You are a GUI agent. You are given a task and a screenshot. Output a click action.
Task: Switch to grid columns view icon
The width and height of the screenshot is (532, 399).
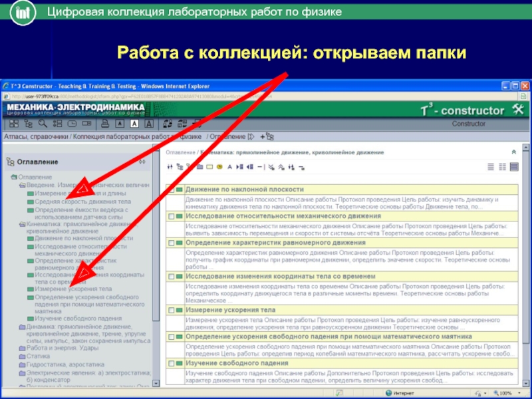click(503, 167)
